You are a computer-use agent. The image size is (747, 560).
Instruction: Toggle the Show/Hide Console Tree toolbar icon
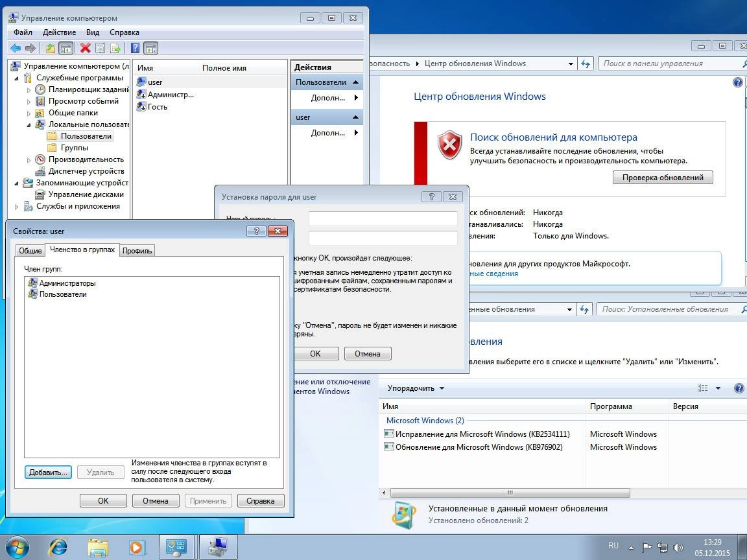click(65, 48)
